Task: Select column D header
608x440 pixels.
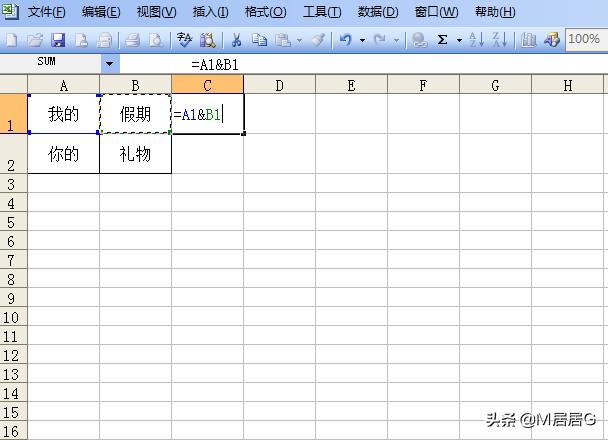Action: (280, 85)
